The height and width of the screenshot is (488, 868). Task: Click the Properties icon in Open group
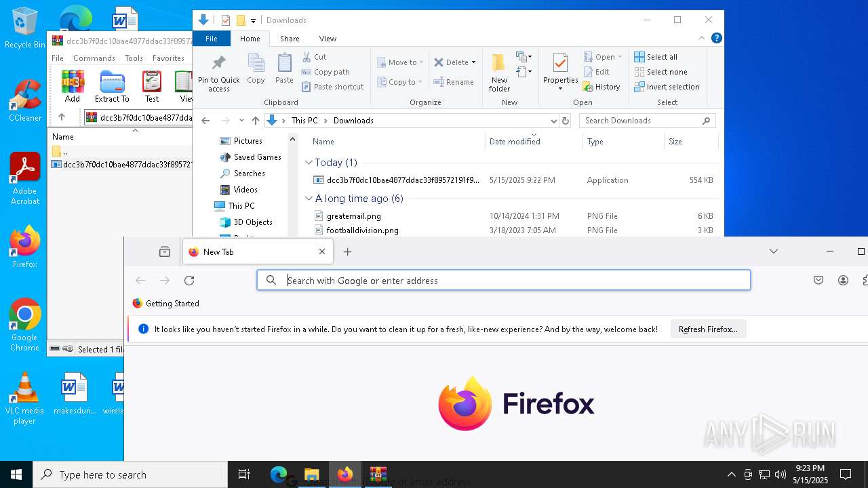tap(560, 72)
